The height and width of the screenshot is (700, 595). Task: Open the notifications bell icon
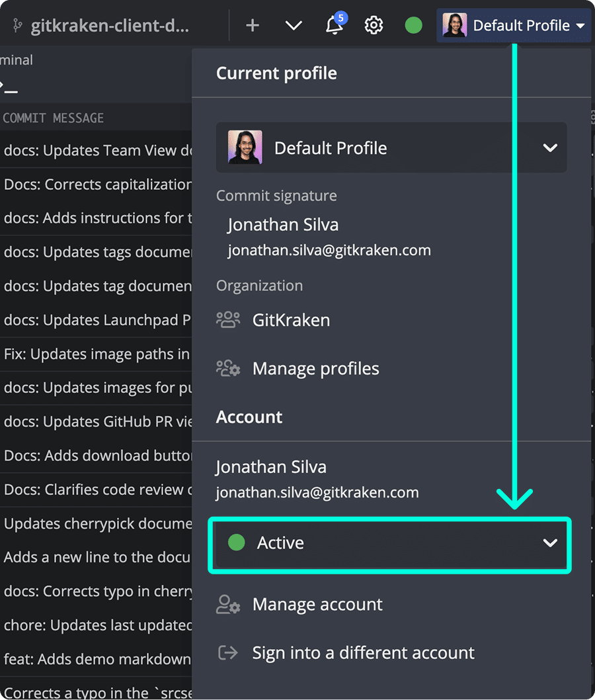(x=335, y=25)
